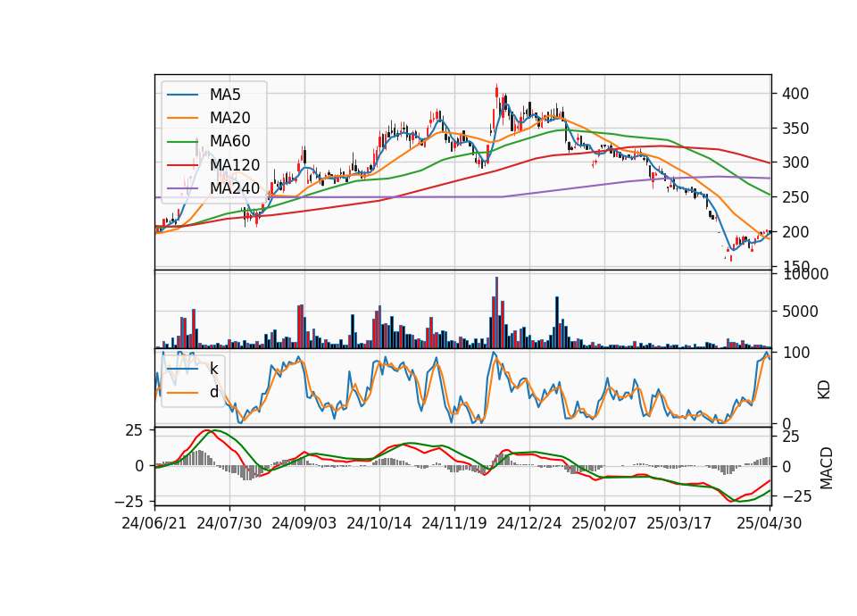Click the 24/07/30 date tick label
Image resolution: width=857 pixels, height=616 pixels.
click(x=229, y=523)
